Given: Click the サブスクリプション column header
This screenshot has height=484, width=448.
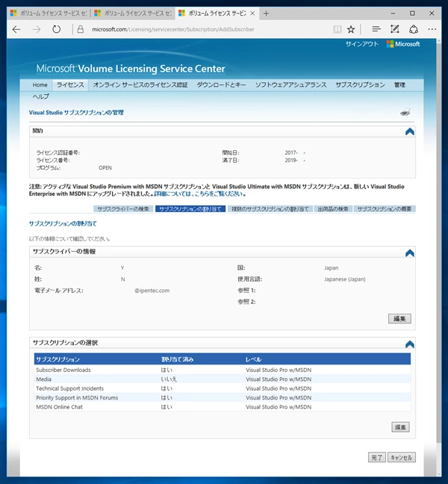Looking at the screenshot, I should (x=57, y=359).
